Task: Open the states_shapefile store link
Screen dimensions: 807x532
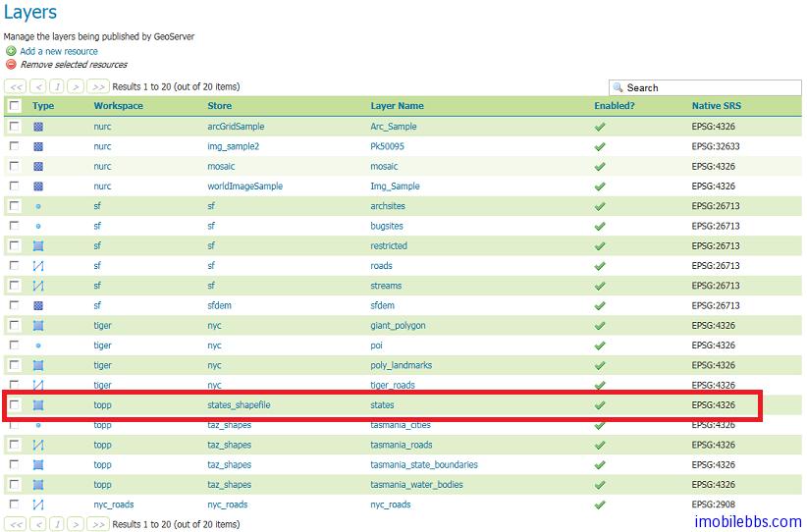Action: coord(239,405)
